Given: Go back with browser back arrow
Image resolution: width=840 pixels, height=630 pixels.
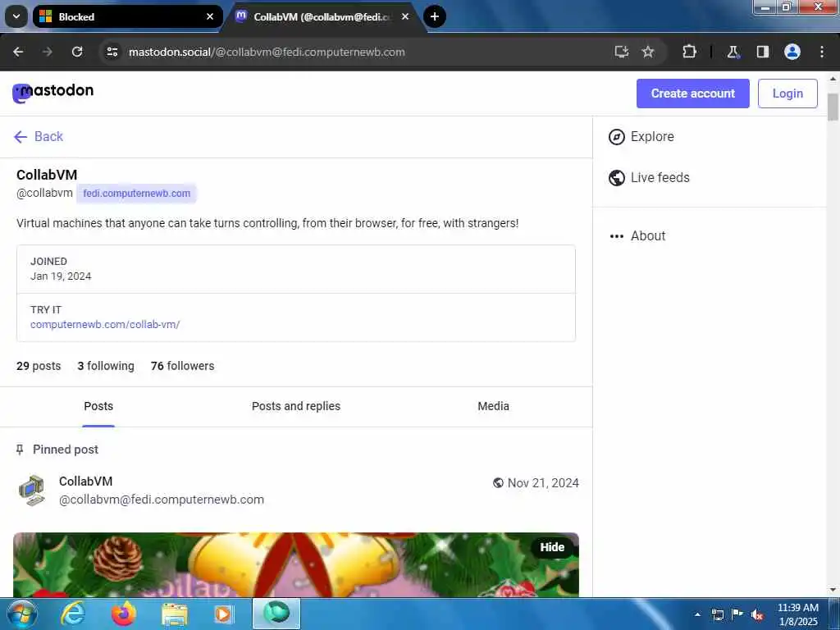Looking at the screenshot, I should pyautogui.click(x=18, y=52).
